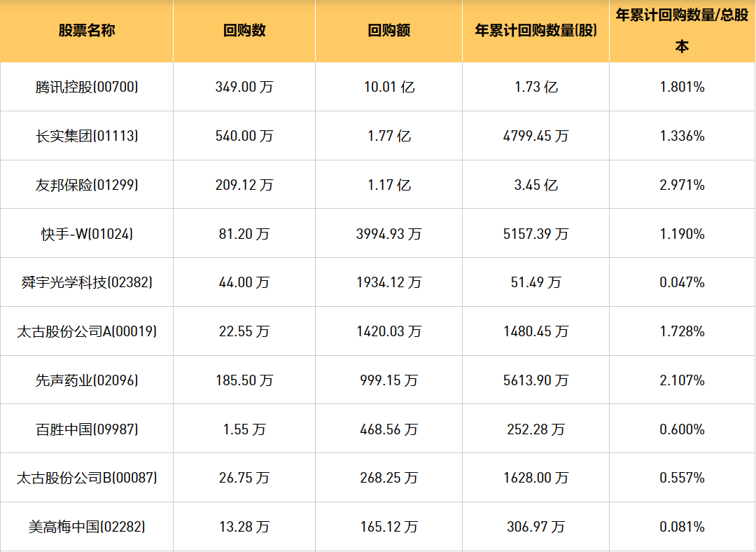This screenshot has height=552, width=756.
Task: Click the 540.00 万 buyback count cell
Action: tap(244, 136)
